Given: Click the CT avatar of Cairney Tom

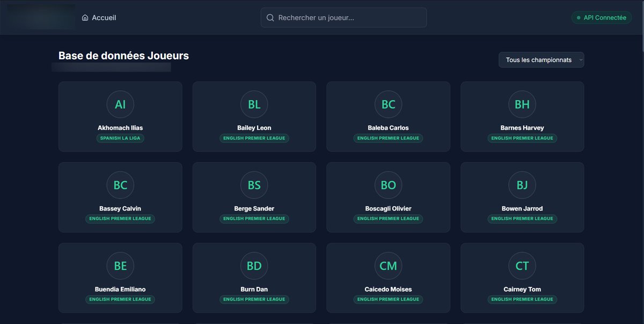Looking at the screenshot, I should pos(522,265).
